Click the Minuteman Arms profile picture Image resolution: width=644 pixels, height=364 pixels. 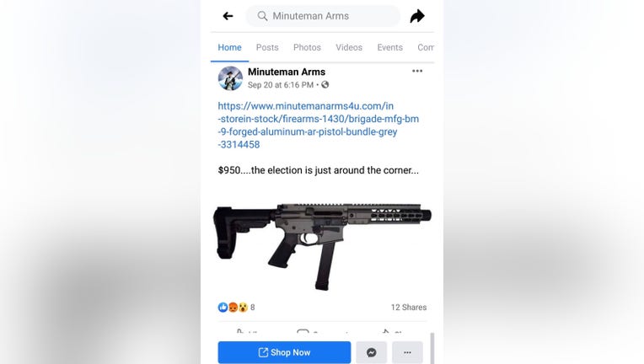(x=230, y=78)
